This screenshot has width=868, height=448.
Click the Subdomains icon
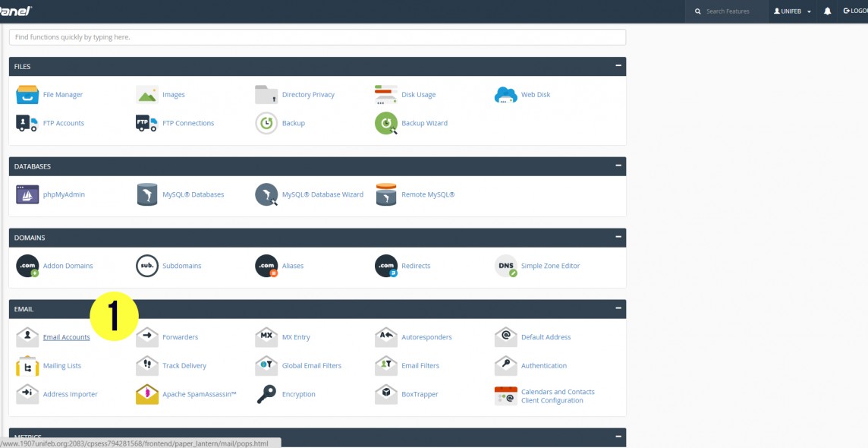click(147, 266)
